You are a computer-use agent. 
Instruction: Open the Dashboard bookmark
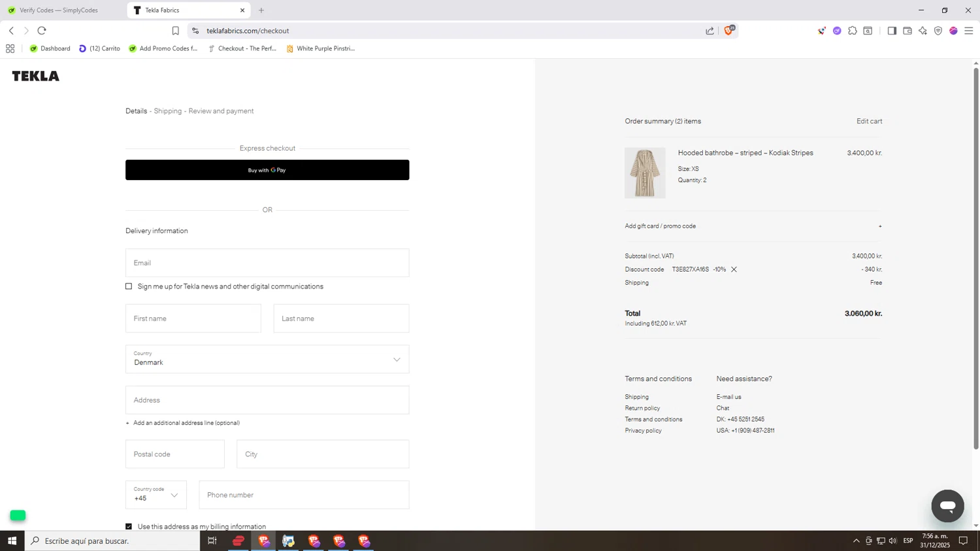(50, 48)
